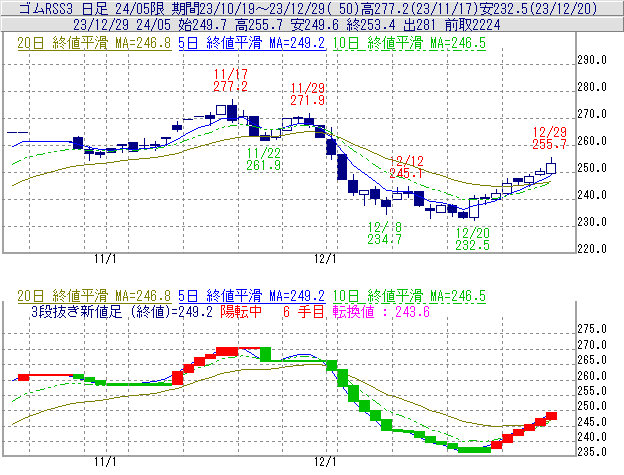Click the lower chart 12/1 date label
Viewport: 624px width, 475px height.
(325, 462)
